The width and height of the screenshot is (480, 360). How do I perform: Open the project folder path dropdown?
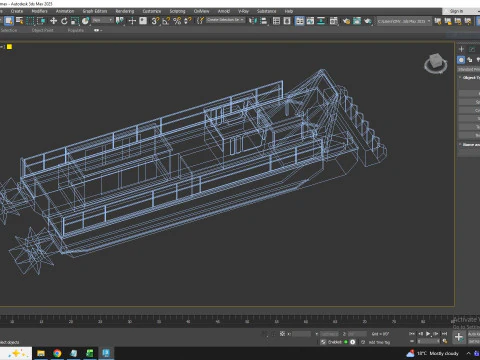pyautogui.click(x=404, y=21)
